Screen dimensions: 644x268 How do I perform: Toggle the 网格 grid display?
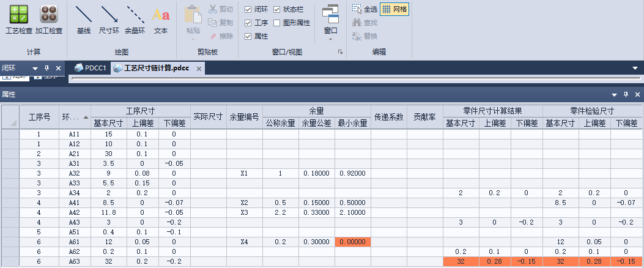394,9
